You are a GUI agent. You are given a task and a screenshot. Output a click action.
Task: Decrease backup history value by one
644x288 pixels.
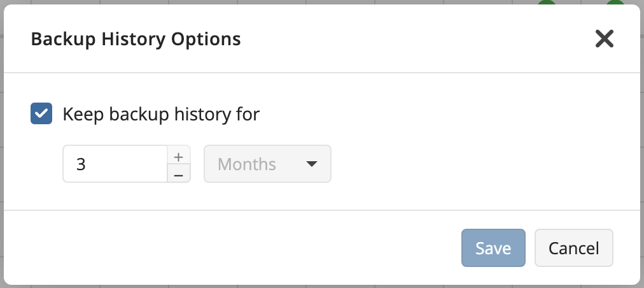click(179, 174)
